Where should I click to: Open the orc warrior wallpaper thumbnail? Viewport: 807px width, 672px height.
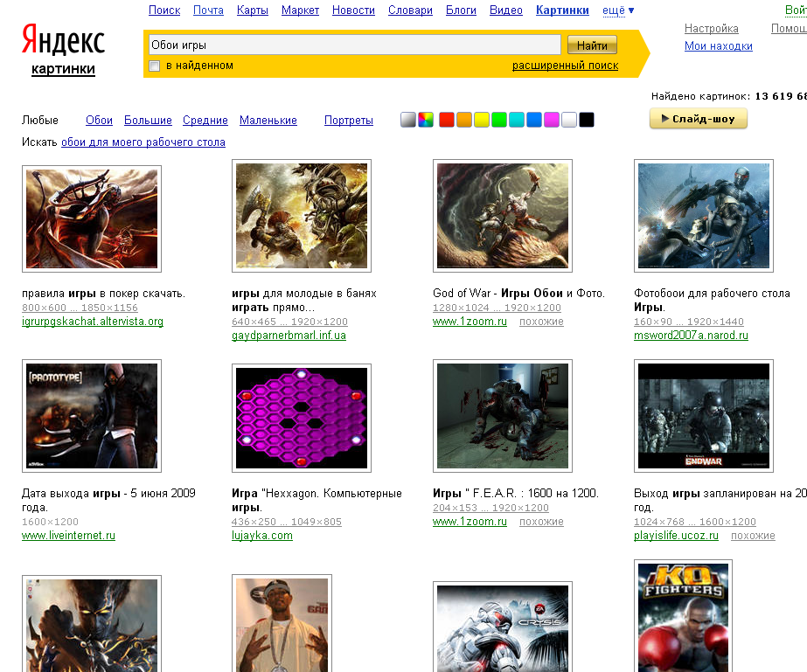point(302,216)
